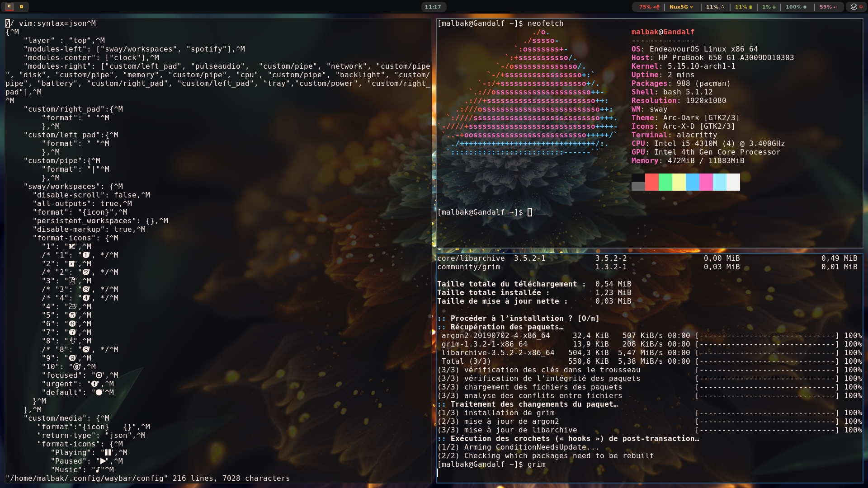Open the checkmark tray icon
This screenshot has width=868, height=488.
click(854, 7)
